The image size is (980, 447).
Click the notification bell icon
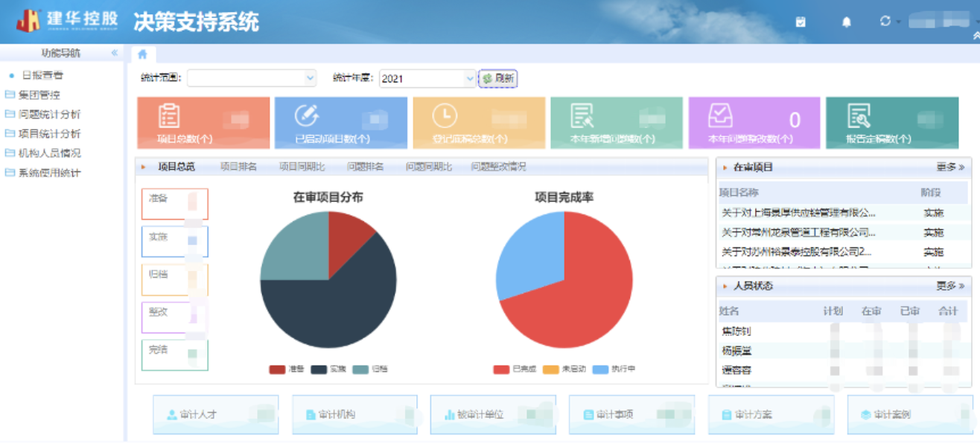pos(846,22)
